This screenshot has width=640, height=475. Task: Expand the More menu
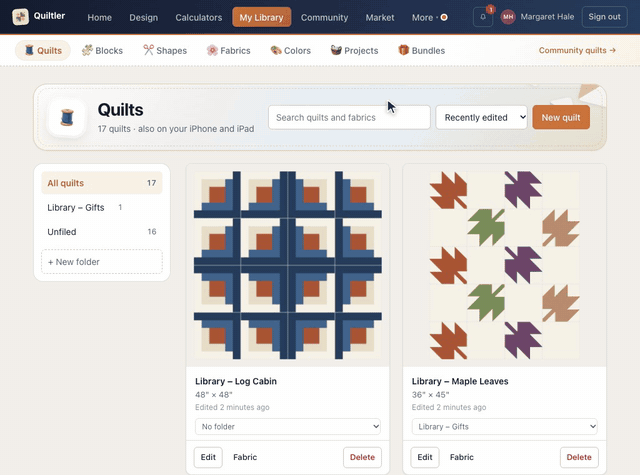[429, 18]
